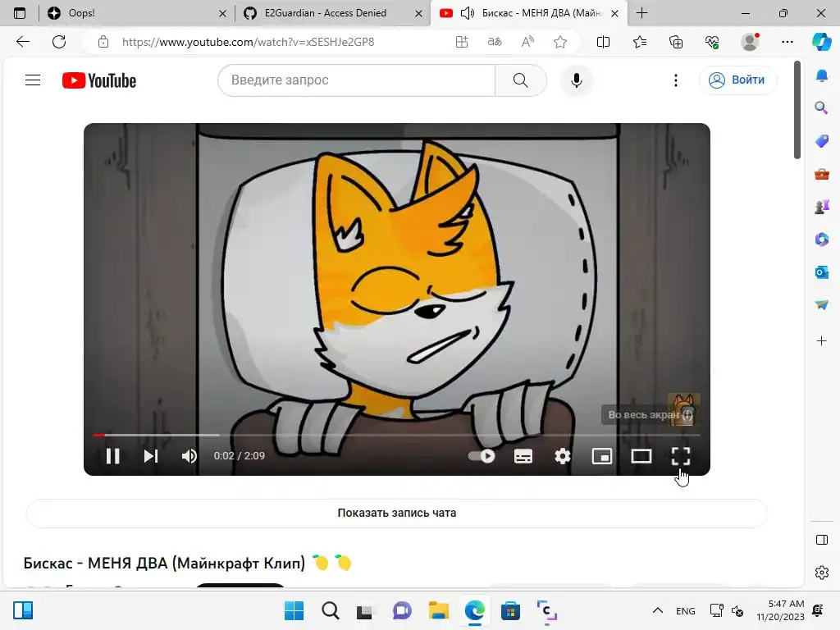
Task: Open YouTube's three-dot settings menu
Action: pos(676,80)
